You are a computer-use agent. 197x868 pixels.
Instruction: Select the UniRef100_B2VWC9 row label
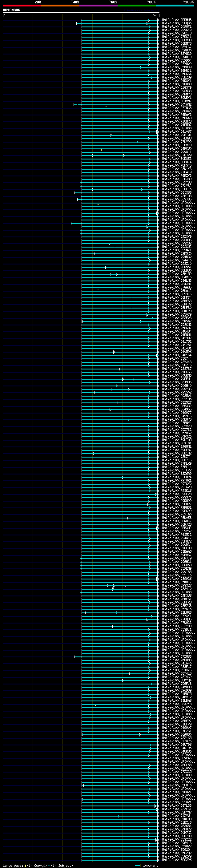176,54
